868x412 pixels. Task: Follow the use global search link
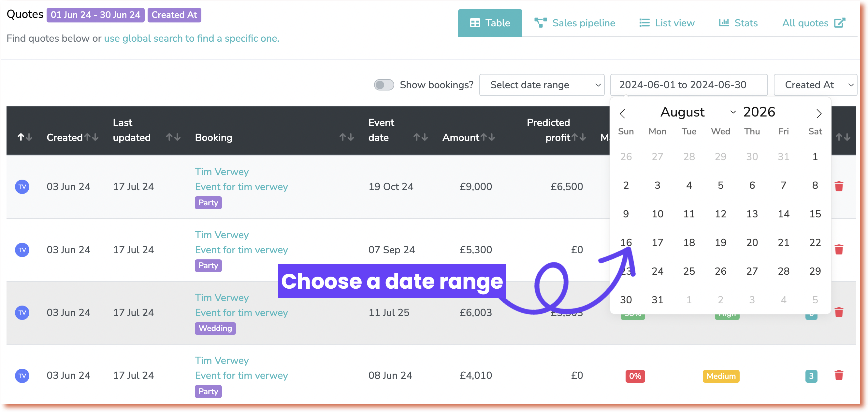(x=191, y=38)
